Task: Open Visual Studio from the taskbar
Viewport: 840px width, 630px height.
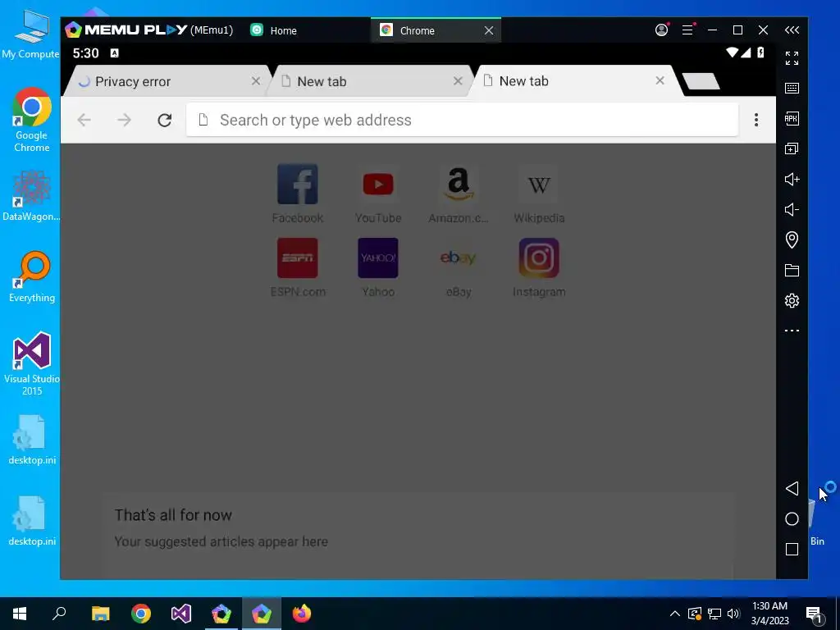Action: tap(181, 614)
